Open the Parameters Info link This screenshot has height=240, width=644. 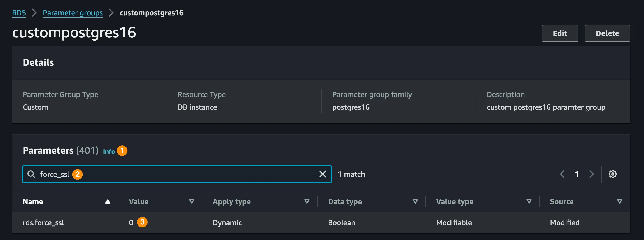coord(109,151)
